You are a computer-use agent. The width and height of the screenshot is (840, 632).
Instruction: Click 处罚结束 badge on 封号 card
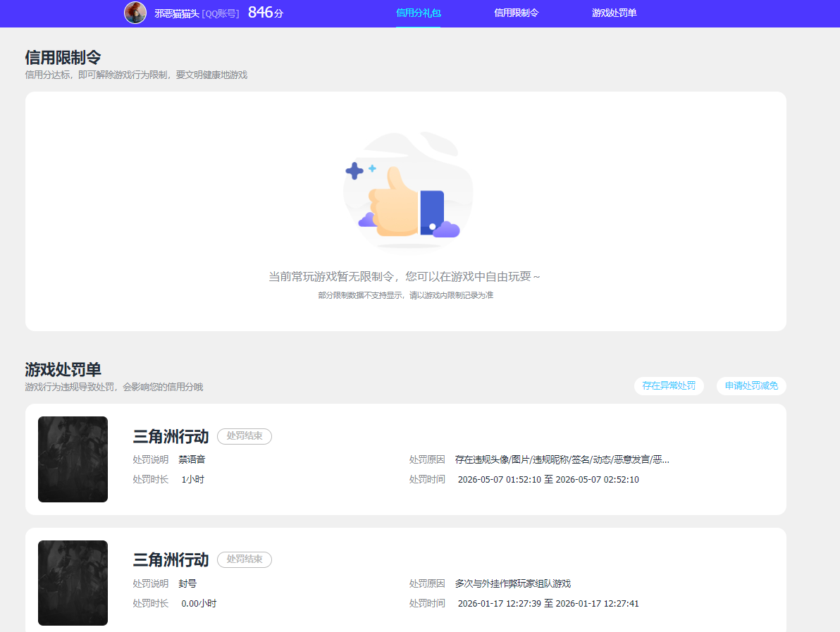245,559
